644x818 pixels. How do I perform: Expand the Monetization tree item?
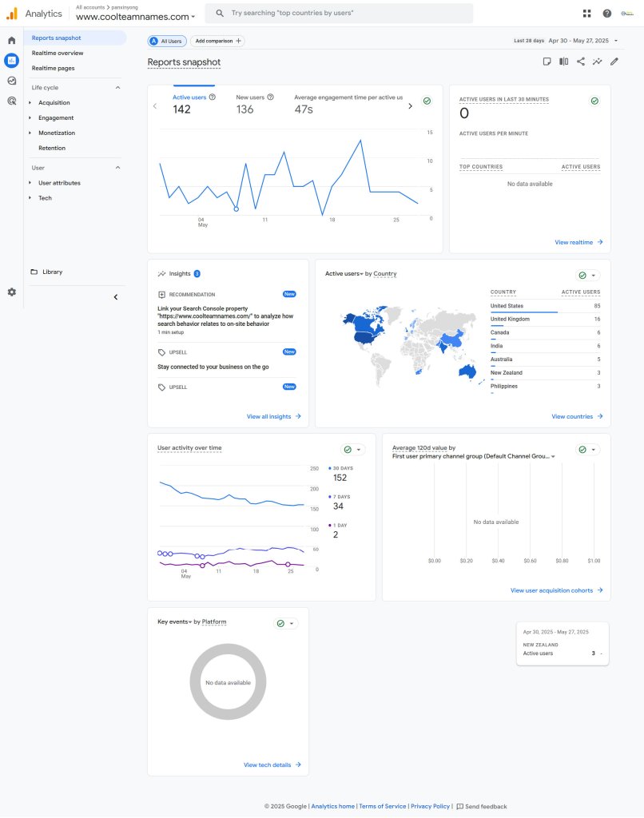(x=30, y=133)
